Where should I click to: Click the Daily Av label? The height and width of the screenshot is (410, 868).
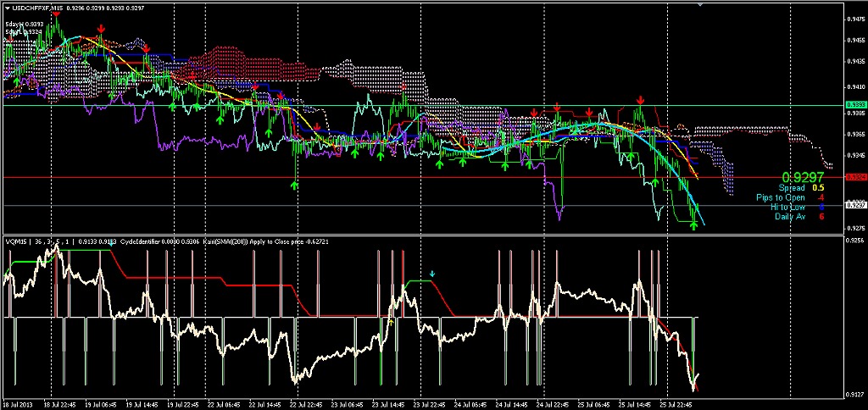790,216
